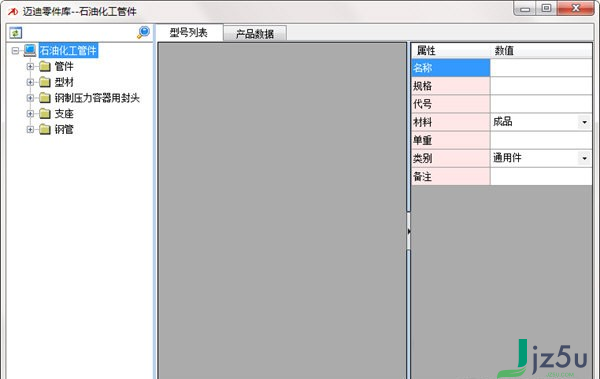Select the 石油化工管件 root item
600x379 pixels.
tap(68, 51)
